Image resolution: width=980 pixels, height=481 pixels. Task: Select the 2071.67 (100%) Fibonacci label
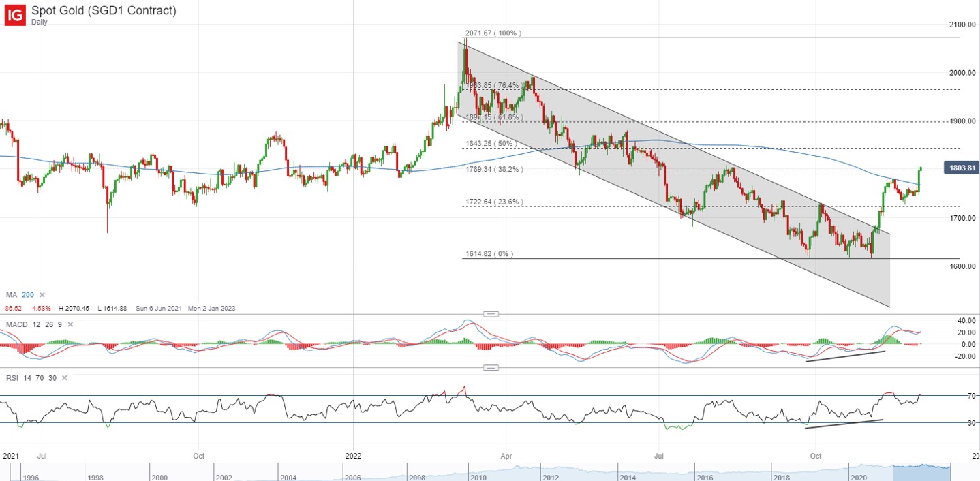coord(493,33)
